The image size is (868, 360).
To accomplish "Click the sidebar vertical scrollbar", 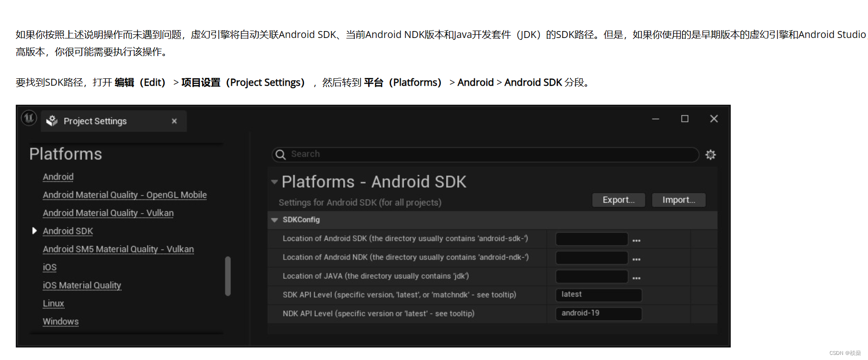I will pos(228,276).
